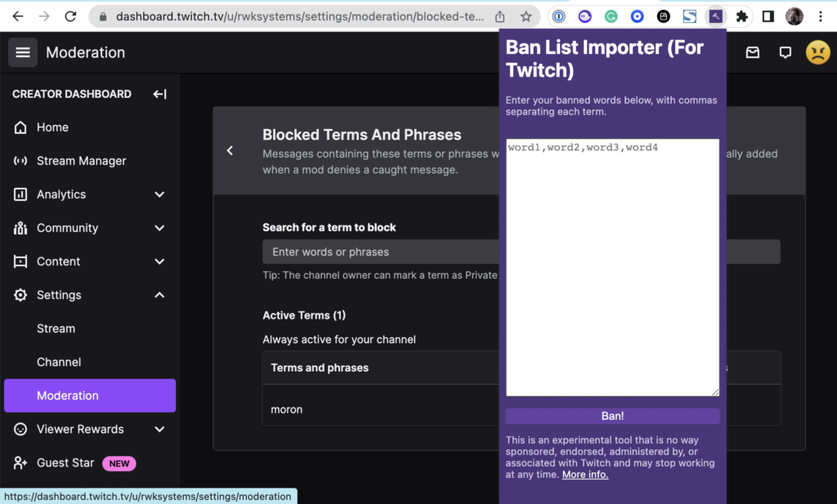
Task: Click the Analytics sidebar label
Action: 61,194
